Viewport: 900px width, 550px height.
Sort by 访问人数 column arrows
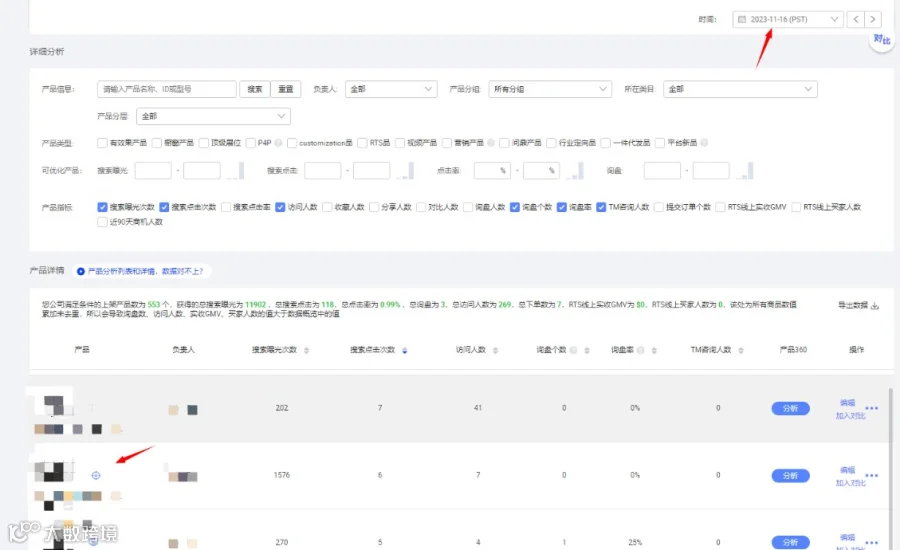click(x=495, y=350)
